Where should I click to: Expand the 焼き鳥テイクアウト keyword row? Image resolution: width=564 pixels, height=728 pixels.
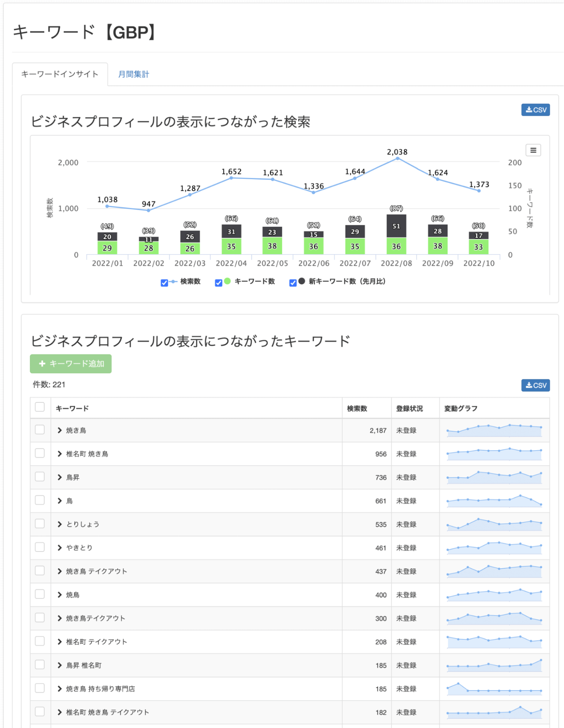(x=59, y=618)
